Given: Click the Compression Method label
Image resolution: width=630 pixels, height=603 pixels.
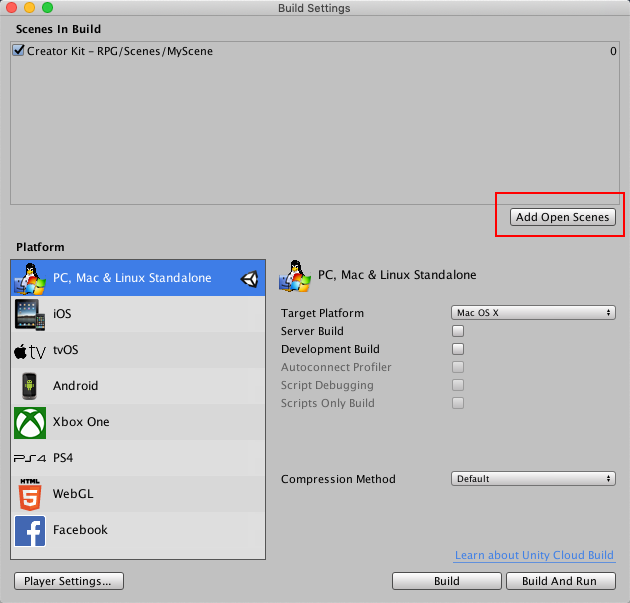Looking at the screenshot, I should (338, 479).
